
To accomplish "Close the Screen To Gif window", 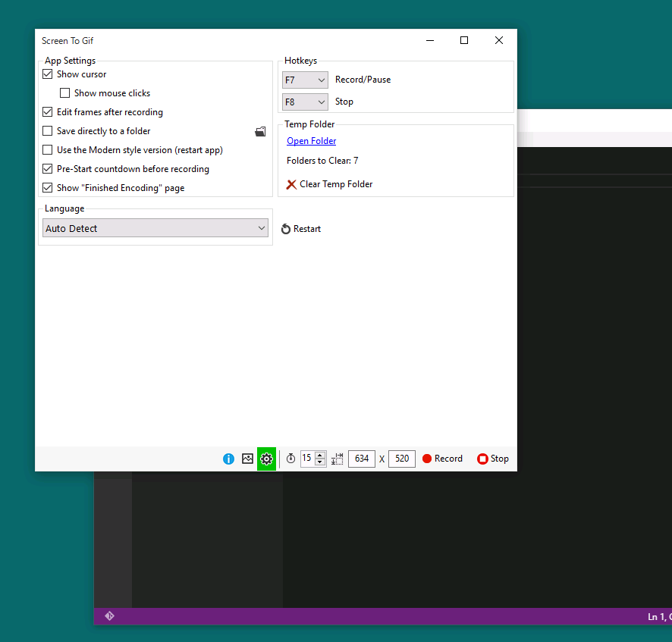I will coord(499,40).
